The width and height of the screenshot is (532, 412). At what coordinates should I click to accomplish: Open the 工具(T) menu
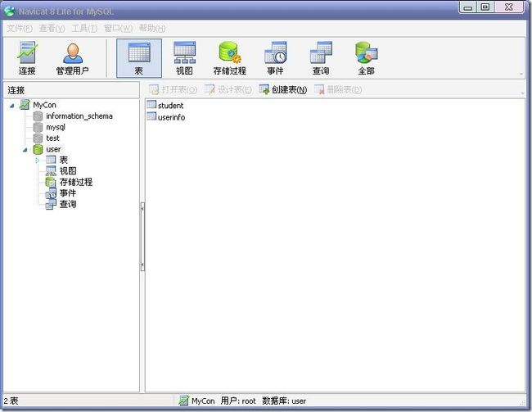(84, 28)
